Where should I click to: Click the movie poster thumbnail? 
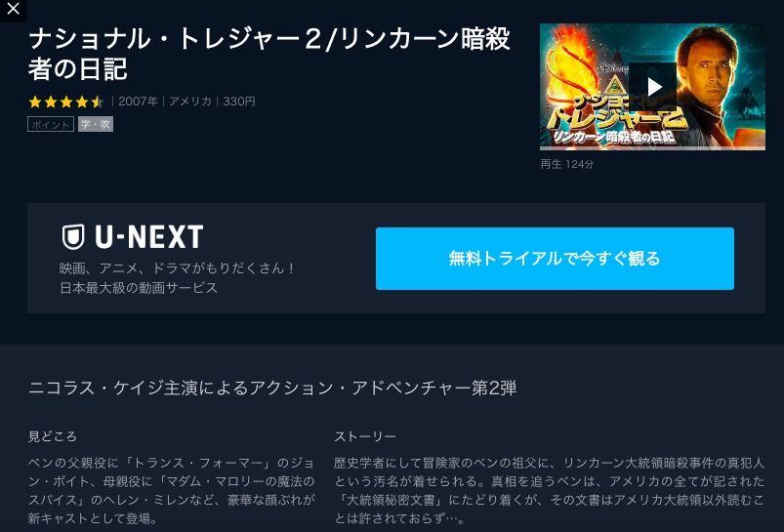[x=652, y=87]
